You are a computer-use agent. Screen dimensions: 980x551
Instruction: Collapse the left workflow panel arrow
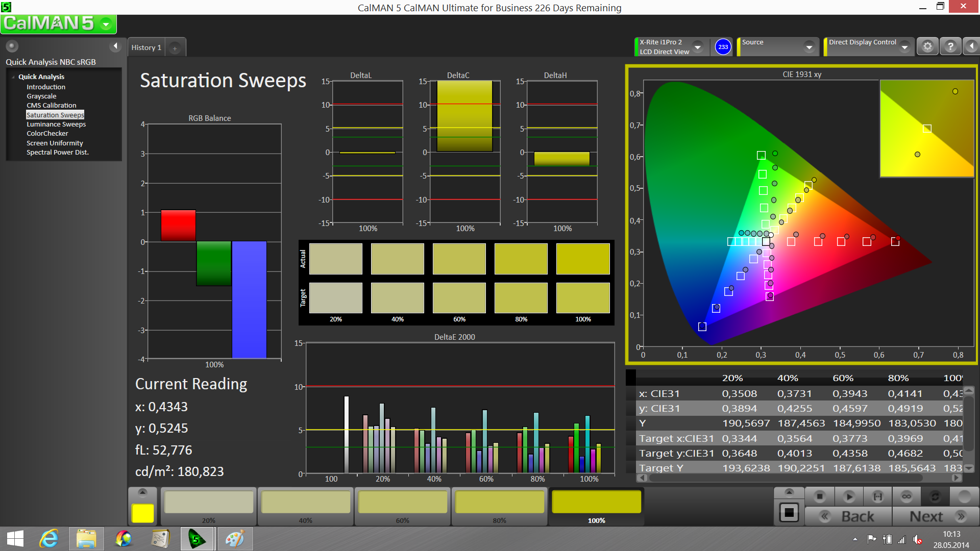[x=115, y=46]
